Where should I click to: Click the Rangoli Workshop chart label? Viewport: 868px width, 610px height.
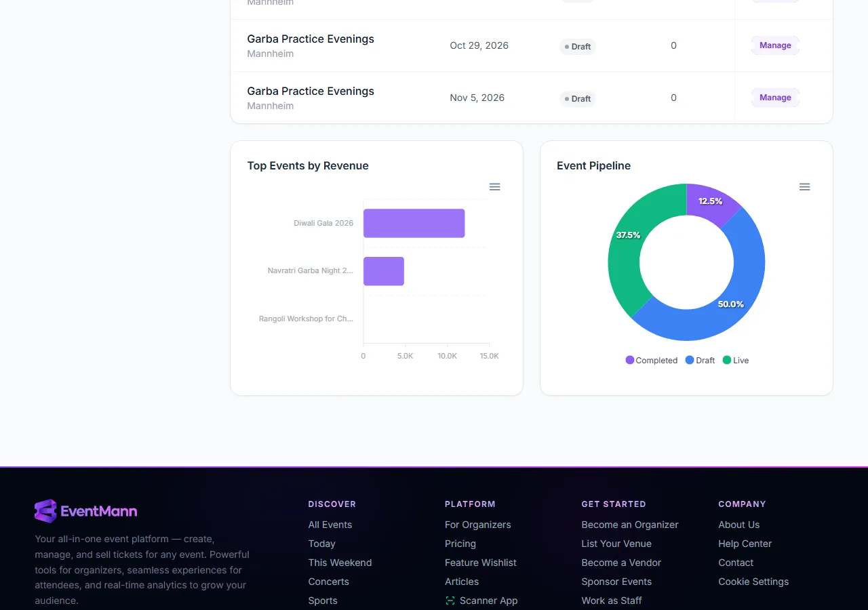[x=306, y=319]
